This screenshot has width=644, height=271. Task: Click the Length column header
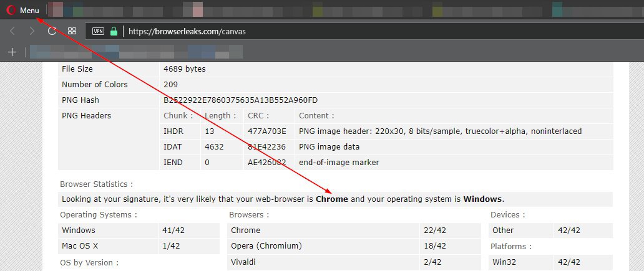click(220, 116)
